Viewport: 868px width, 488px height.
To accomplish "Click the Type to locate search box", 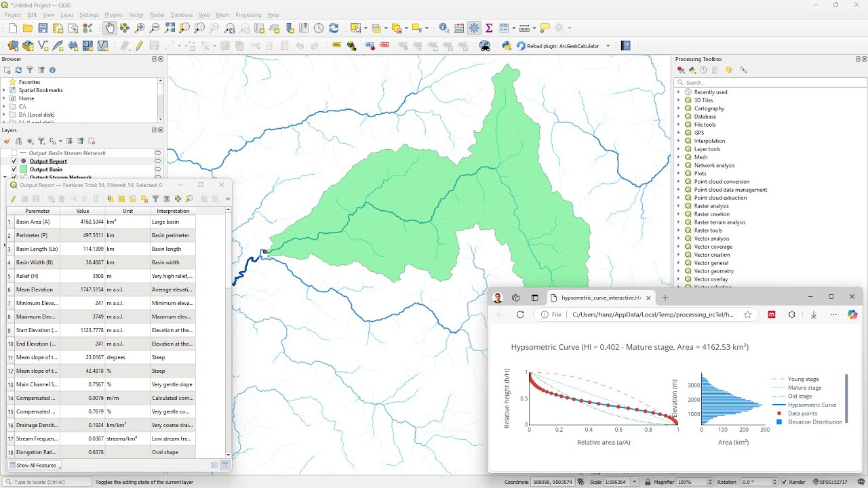I will click(46, 482).
